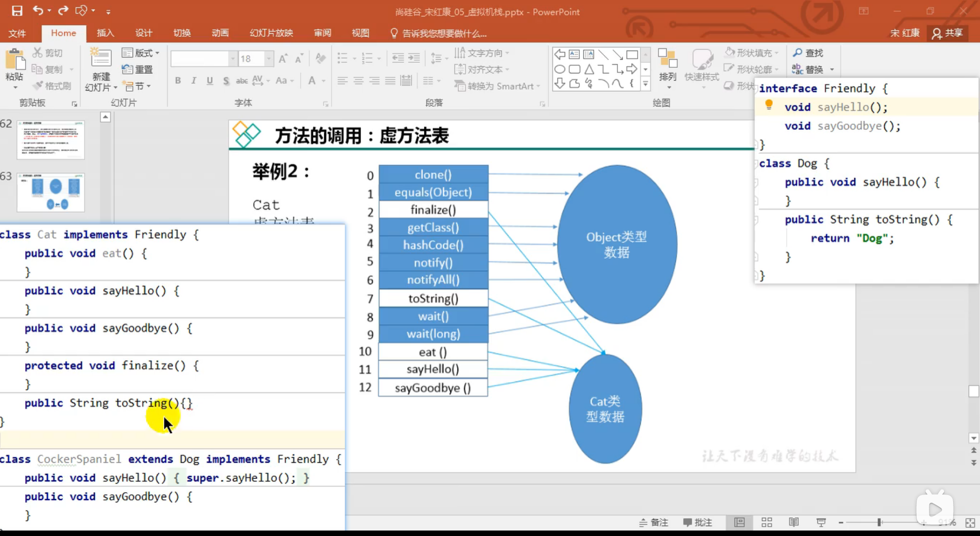Toggle justified text alignment
980x536 pixels.
(390, 81)
